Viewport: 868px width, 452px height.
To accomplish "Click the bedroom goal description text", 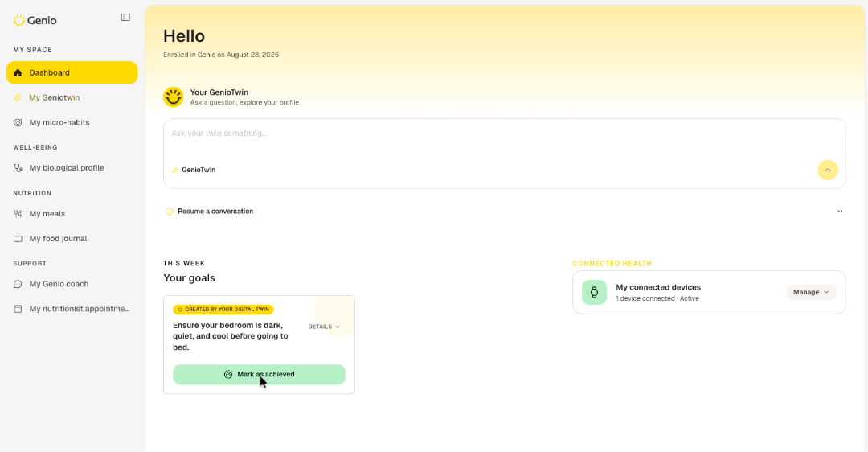I will click(x=231, y=336).
